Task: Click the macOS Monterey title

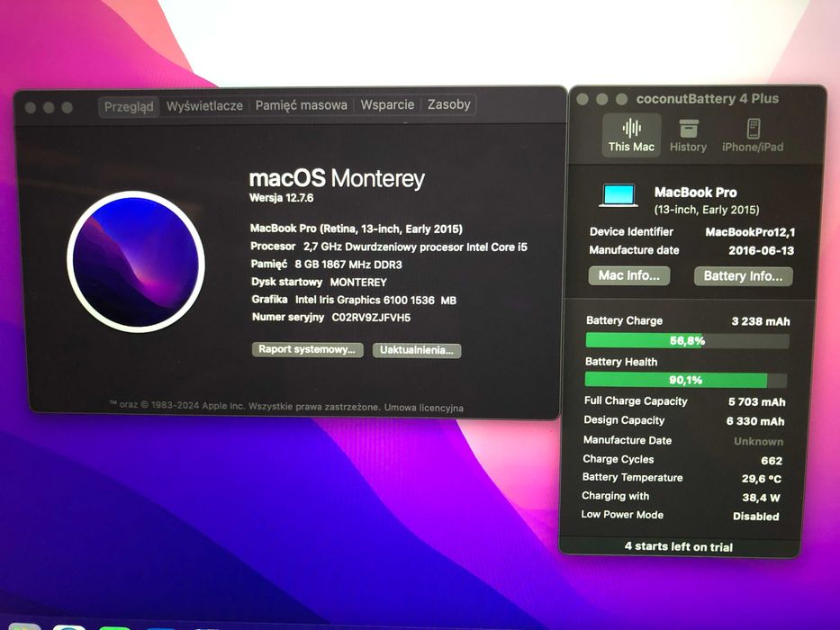Action: 337,178
